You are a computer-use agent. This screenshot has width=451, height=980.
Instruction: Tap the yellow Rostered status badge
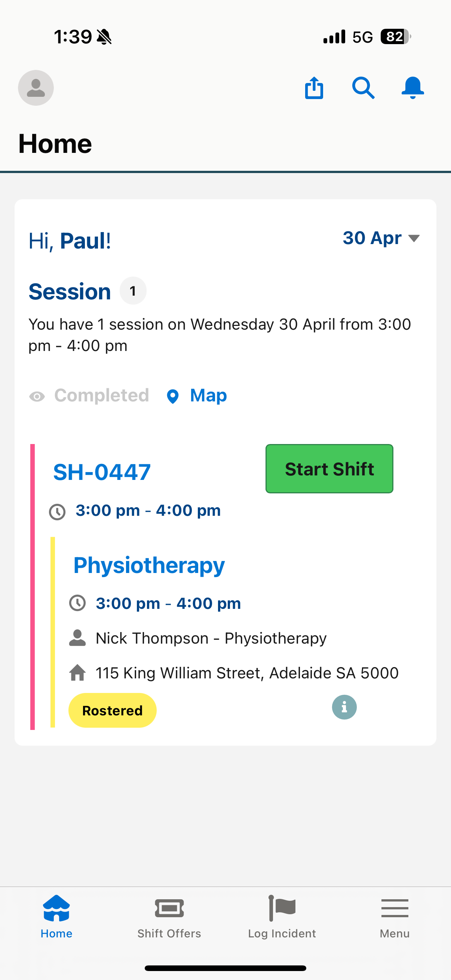(112, 710)
